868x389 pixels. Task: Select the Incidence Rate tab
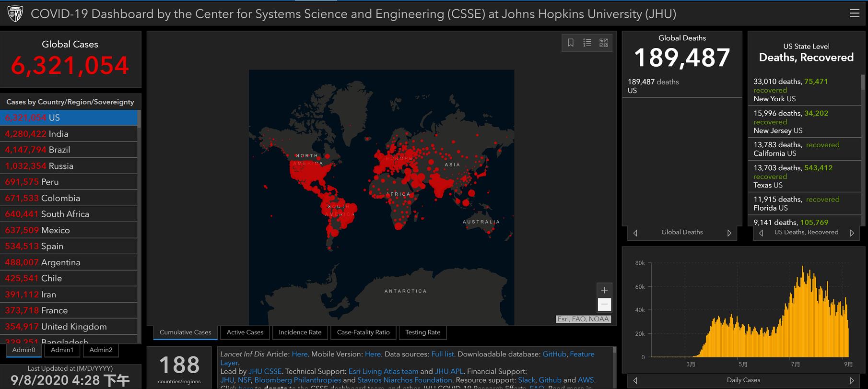click(300, 332)
